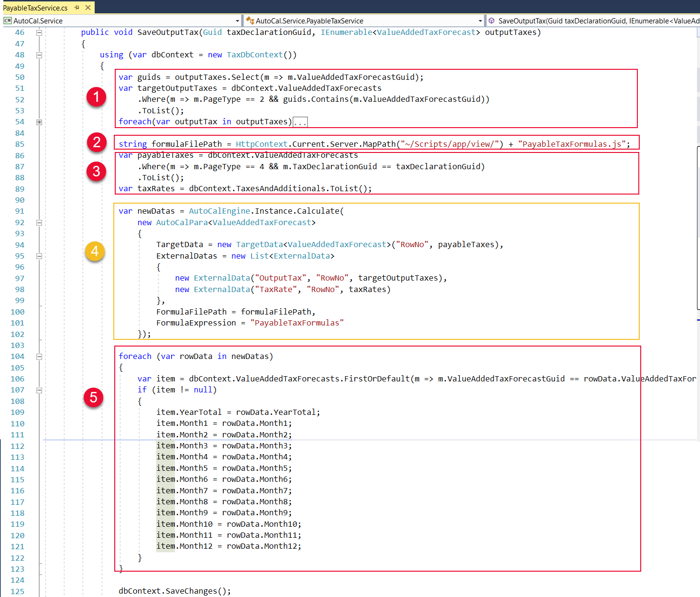Click the class icon beside AutoCal.Service.PayableTaxService
The image size is (700, 597).
pyautogui.click(x=250, y=21)
